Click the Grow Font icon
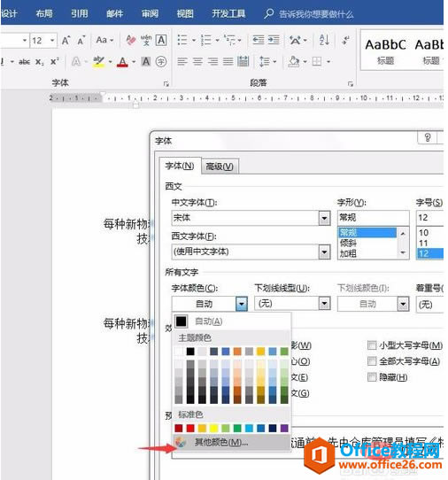This screenshot has height=480, width=448. pos(66,41)
